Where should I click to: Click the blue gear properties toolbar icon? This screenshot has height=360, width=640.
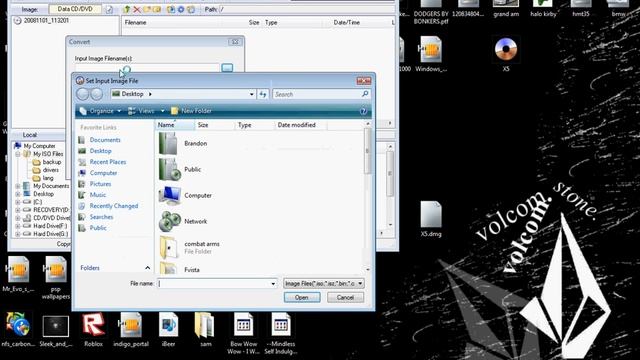point(181,9)
